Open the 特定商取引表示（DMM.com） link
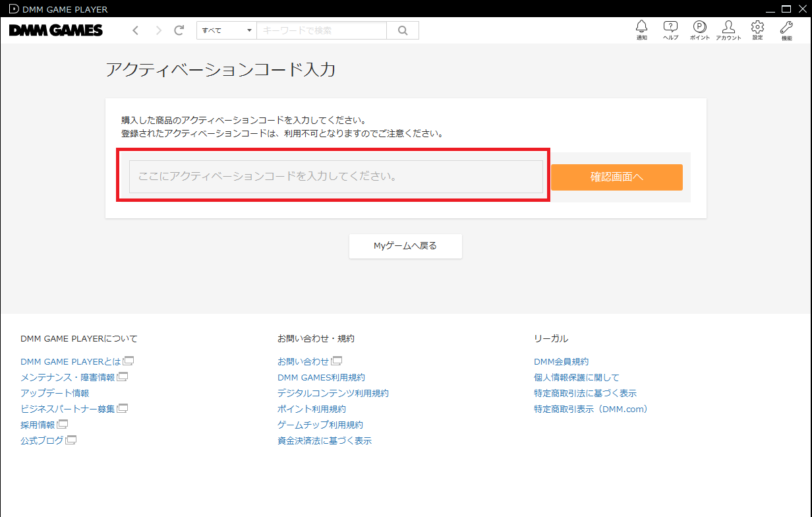 593,409
